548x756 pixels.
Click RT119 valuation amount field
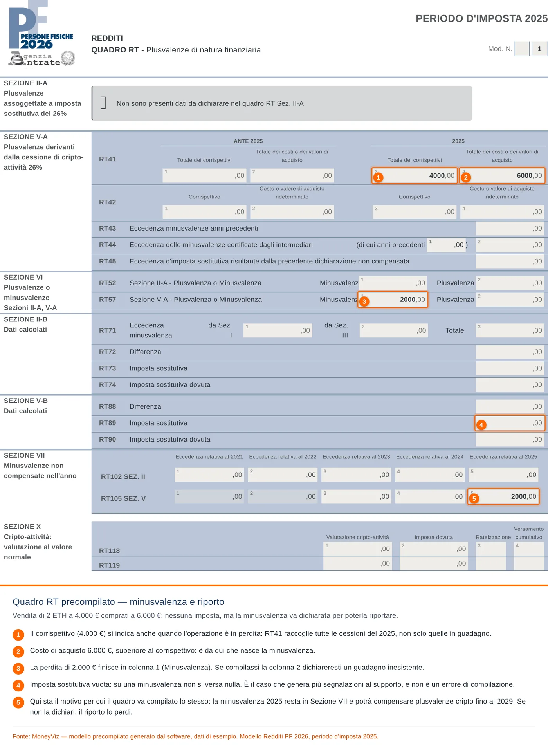(x=358, y=563)
